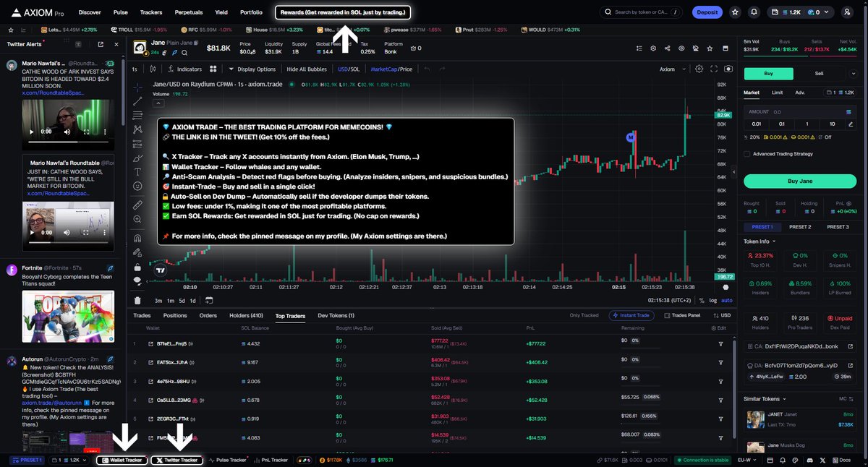Click the magnet mode icon

click(137, 238)
